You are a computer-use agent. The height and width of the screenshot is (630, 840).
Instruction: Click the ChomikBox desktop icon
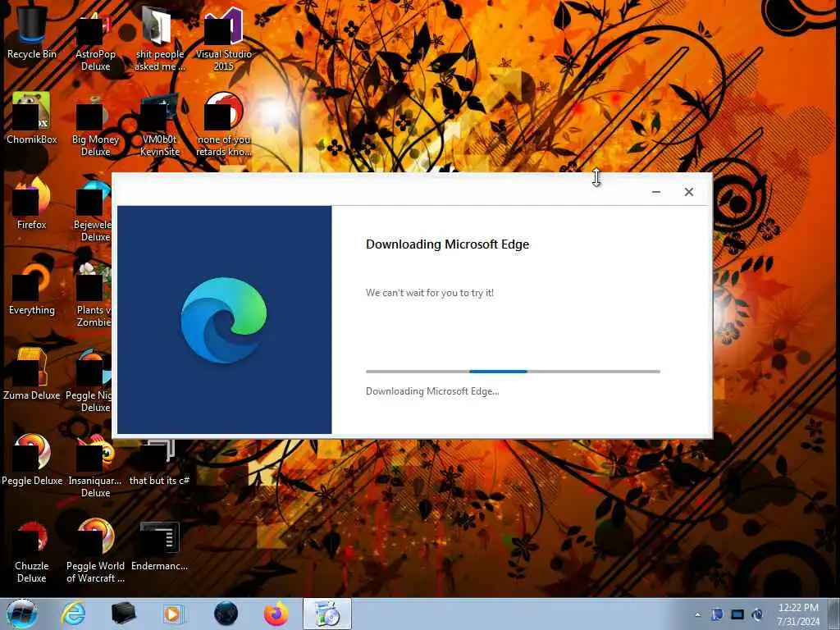pos(32,118)
